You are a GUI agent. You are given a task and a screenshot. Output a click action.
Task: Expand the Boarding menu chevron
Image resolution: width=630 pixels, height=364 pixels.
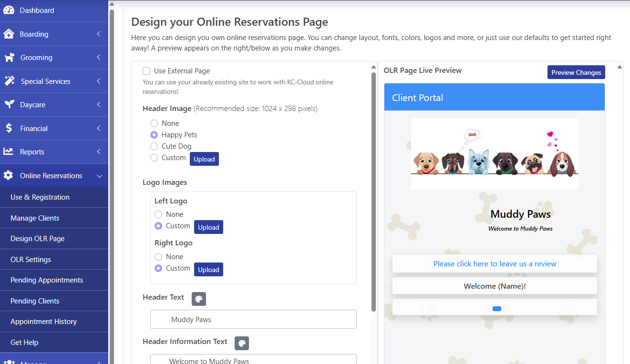coord(99,34)
